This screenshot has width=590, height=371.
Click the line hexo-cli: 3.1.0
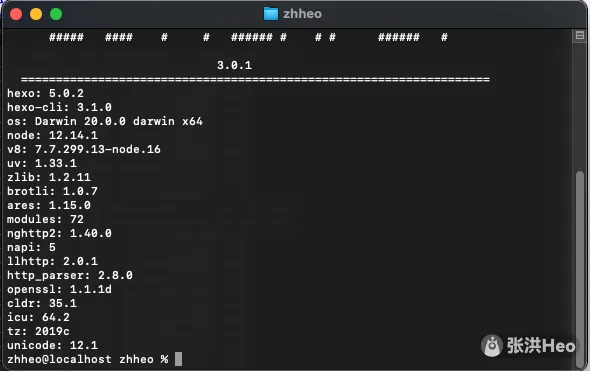tap(59, 107)
